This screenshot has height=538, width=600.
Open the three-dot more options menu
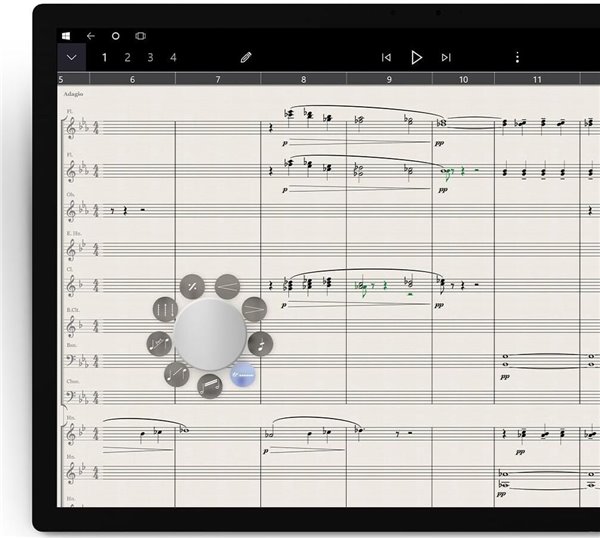(x=517, y=58)
